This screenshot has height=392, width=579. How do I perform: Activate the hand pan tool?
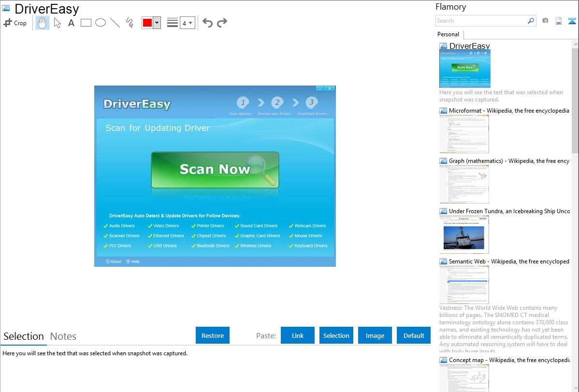tap(42, 23)
